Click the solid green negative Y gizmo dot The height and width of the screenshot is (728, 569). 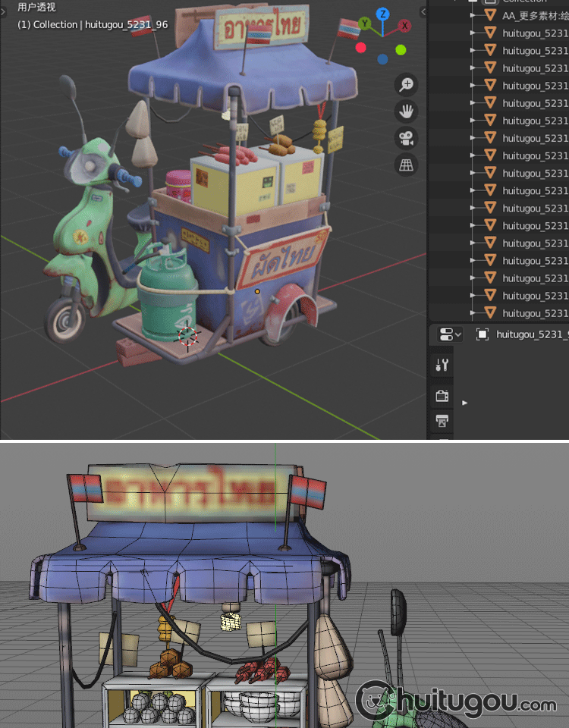coord(401,50)
